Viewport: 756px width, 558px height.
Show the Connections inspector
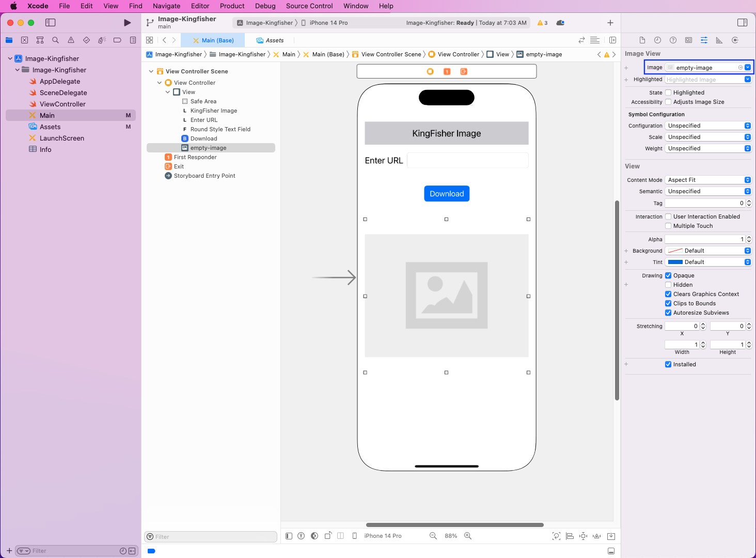click(735, 40)
